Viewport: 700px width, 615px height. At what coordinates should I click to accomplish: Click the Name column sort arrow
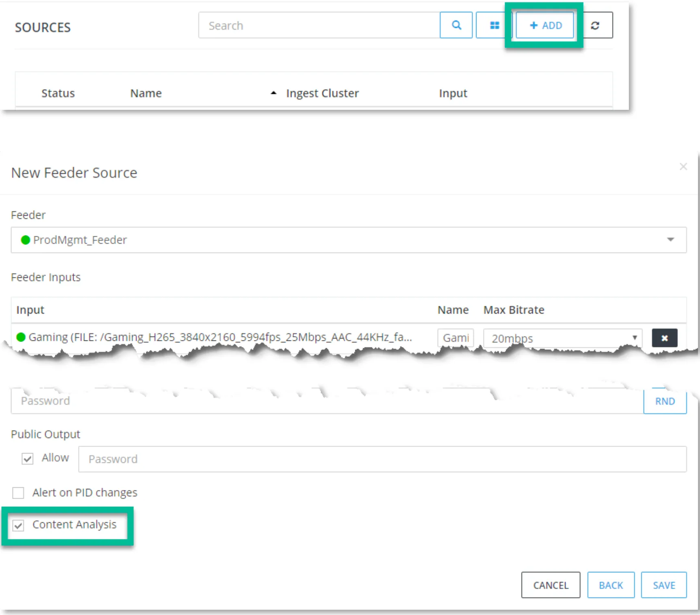point(274,93)
